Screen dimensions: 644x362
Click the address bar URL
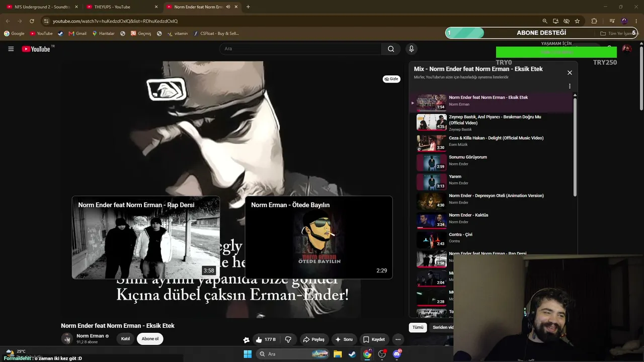[115, 21]
